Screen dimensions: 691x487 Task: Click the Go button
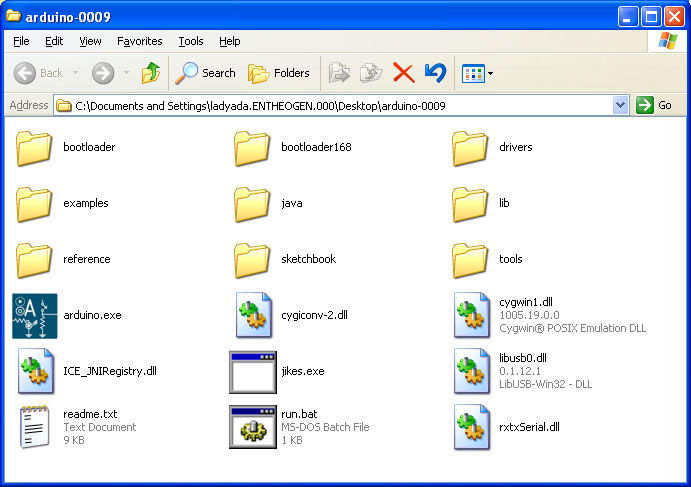pyautogui.click(x=655, y=105)
